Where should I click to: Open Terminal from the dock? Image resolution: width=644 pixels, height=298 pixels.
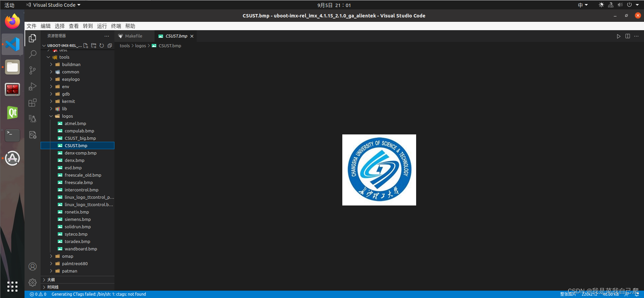pos(12,135)
